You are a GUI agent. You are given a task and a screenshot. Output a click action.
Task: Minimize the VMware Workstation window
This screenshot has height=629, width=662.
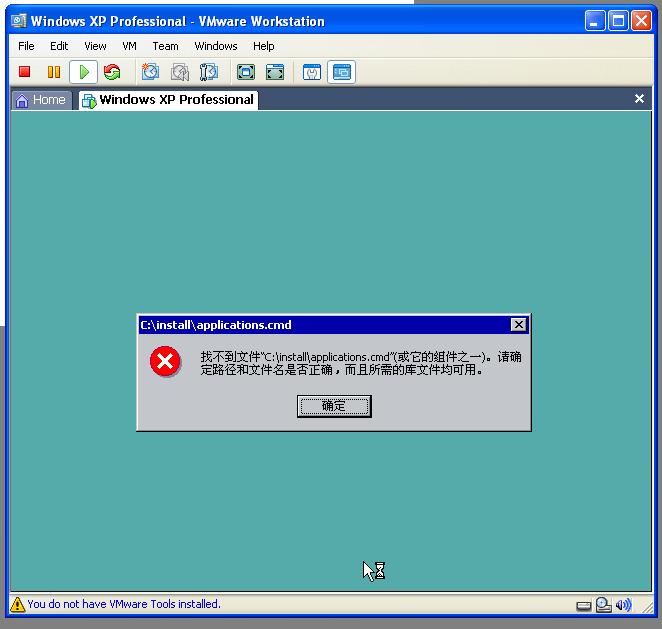click(x=594, y=20)
